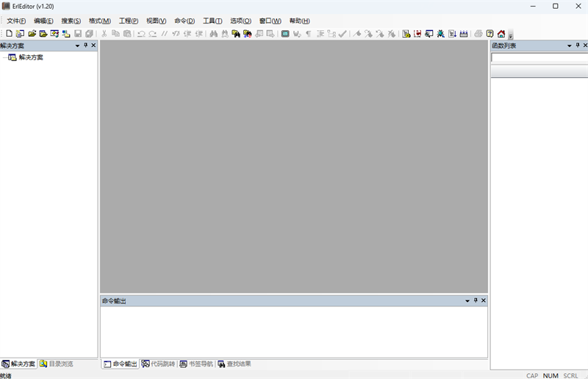This screenshot has height=379, width=588.
Task: Switch to the 书签导航 tab
Action: click(196, 364)
